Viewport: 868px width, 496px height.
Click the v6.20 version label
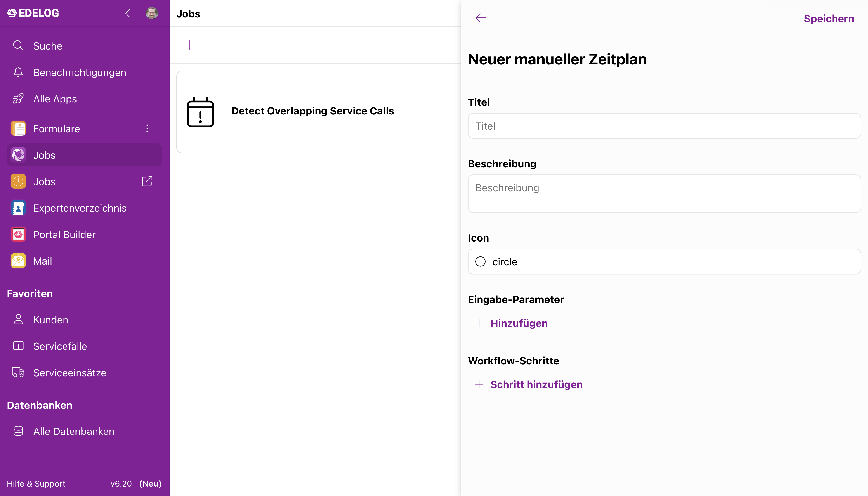(121, 483)
